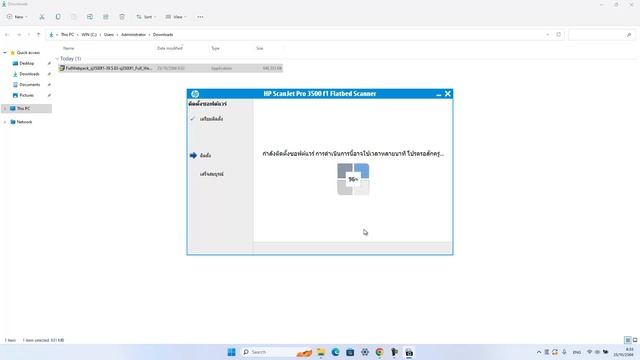Open Microsoft Store from the taskbar

click(350, 352)
